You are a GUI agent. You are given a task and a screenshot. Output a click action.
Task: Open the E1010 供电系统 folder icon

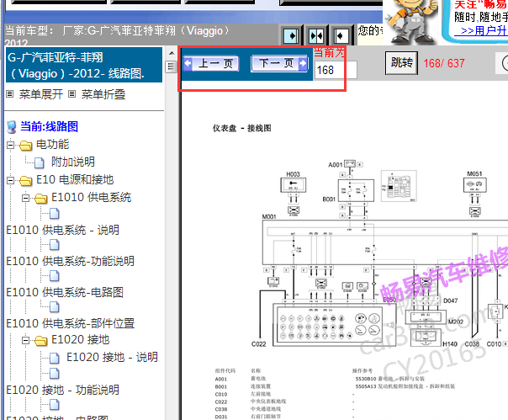(x=41, y=198)
